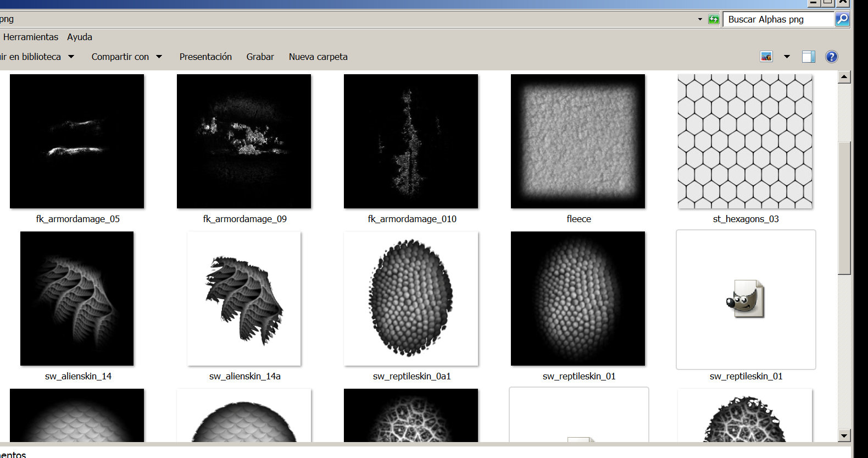
Task: Click the green refresh arrows icon
Action: pyautogui.click(x=714, y=19)
